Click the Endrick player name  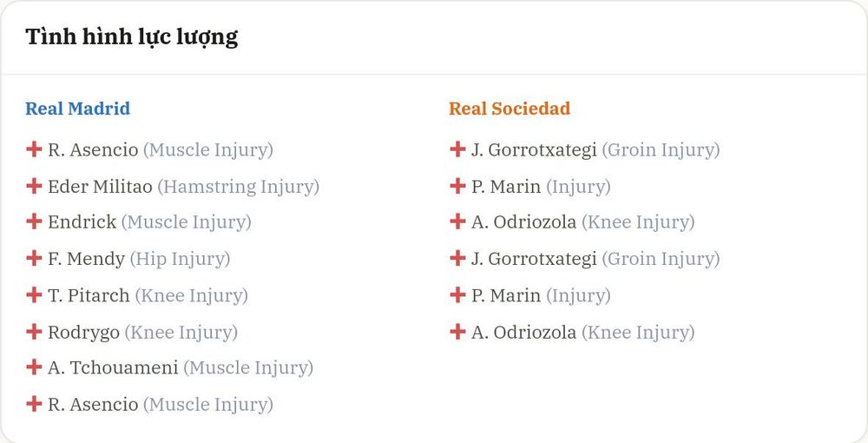point(82,222)
